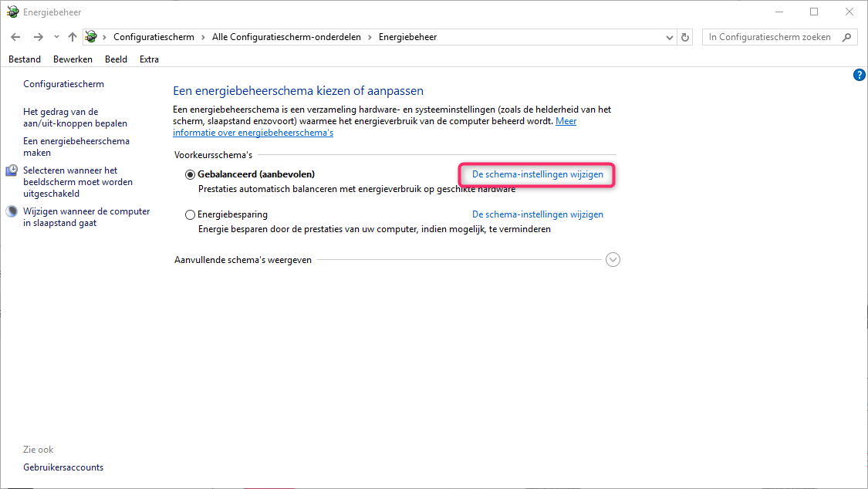Expand the address bar history dropdown
The image size is (868, 489).
669,38
